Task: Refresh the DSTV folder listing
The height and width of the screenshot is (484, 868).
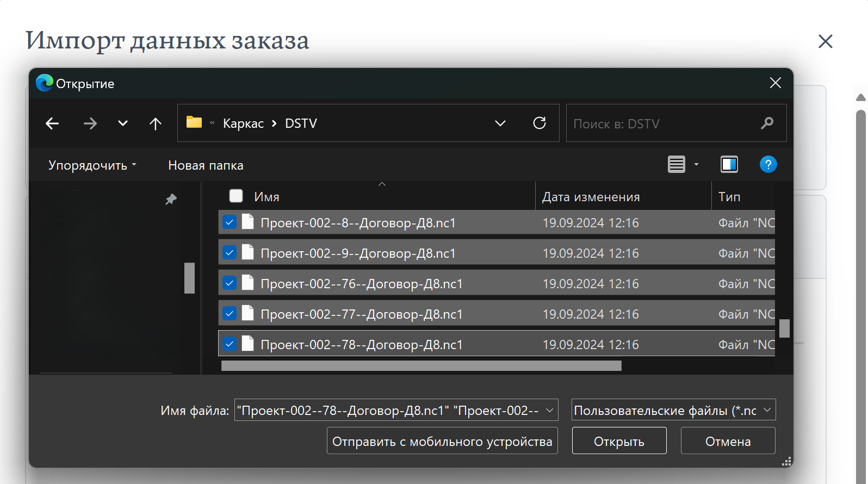Action: pyautogui.click(x=540, y=123)
